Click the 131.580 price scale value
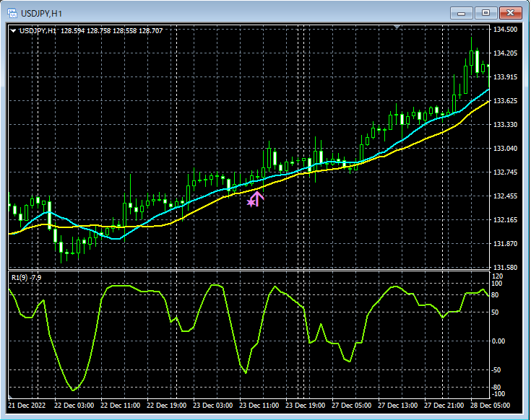This screenshot has height=420, width=531. point(505,268)
